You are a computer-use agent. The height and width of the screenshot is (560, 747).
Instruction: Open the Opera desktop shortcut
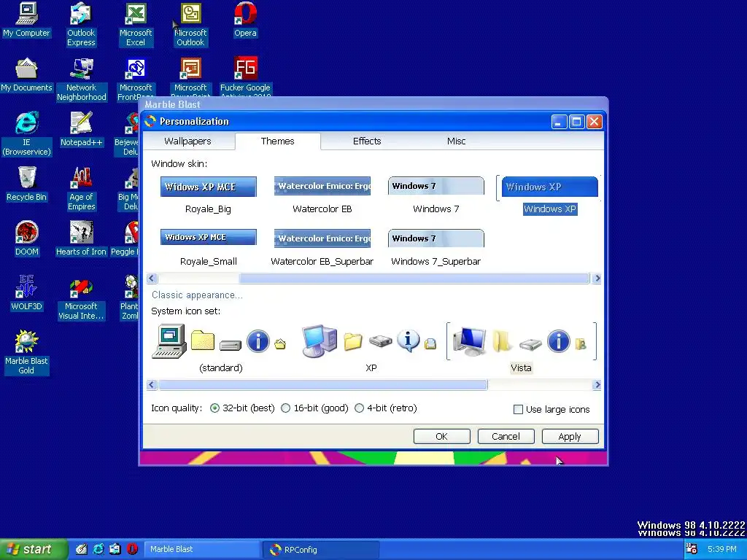pos(245,20)
